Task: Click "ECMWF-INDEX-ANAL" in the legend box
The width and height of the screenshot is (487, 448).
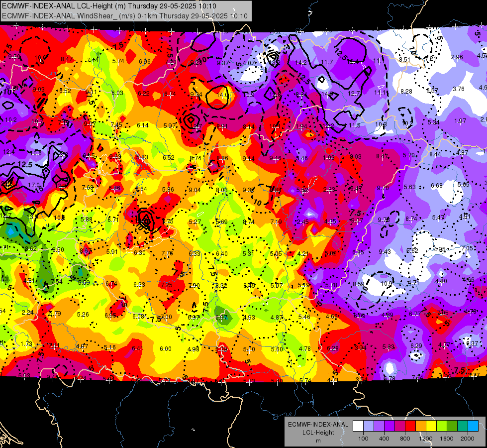Action: tap(318, 425)
